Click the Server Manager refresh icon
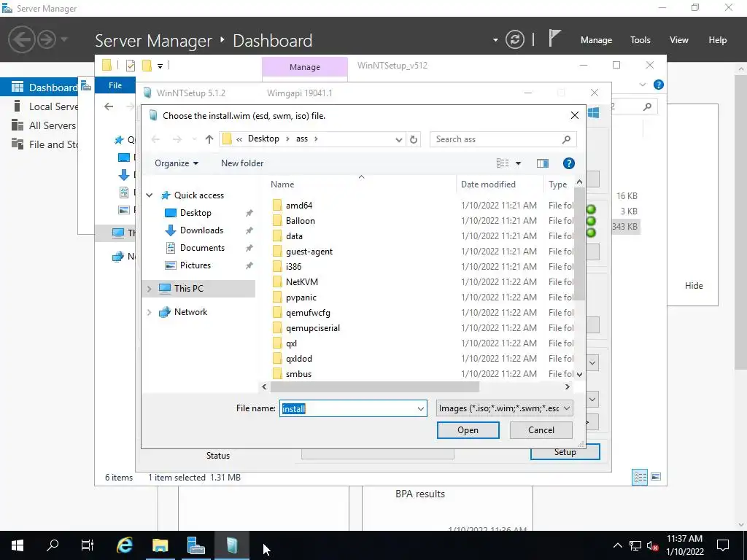 pos(514,39)
